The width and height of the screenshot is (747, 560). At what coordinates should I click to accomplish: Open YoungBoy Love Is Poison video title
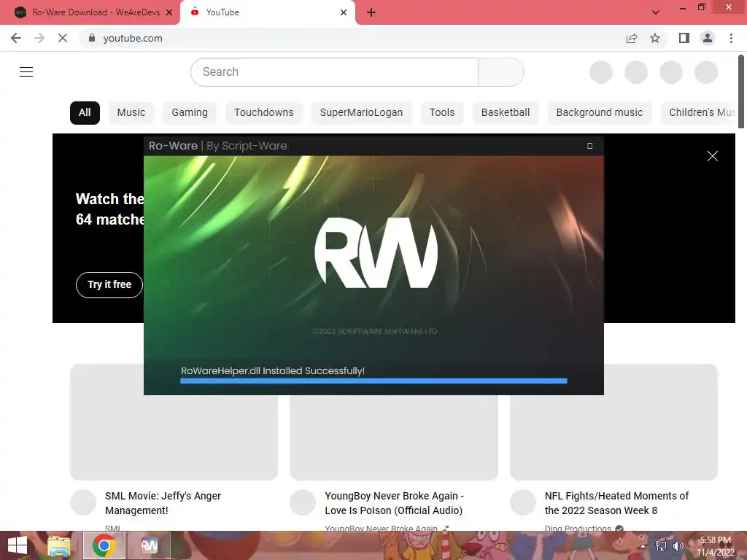click(394, 503)
